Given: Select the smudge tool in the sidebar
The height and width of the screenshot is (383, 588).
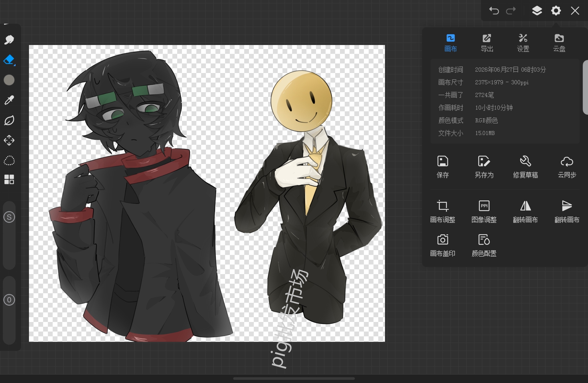Looking at the screenshot, I should click(9, 120).
